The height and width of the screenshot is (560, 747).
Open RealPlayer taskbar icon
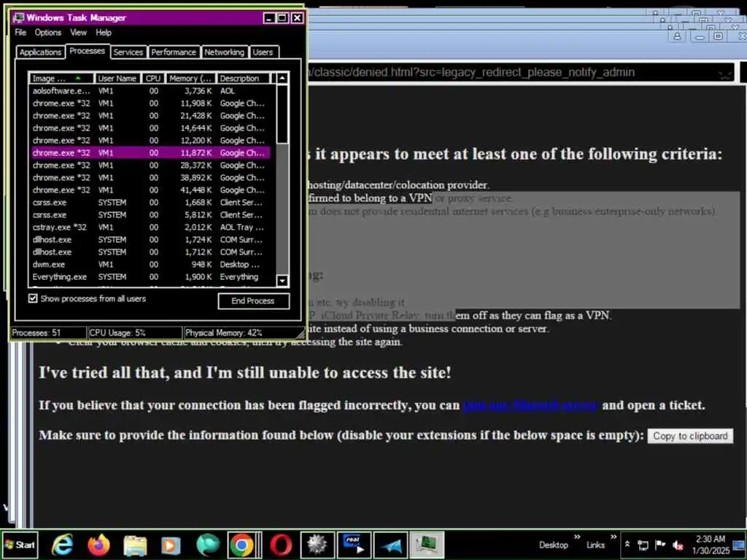tap(354, 545)
